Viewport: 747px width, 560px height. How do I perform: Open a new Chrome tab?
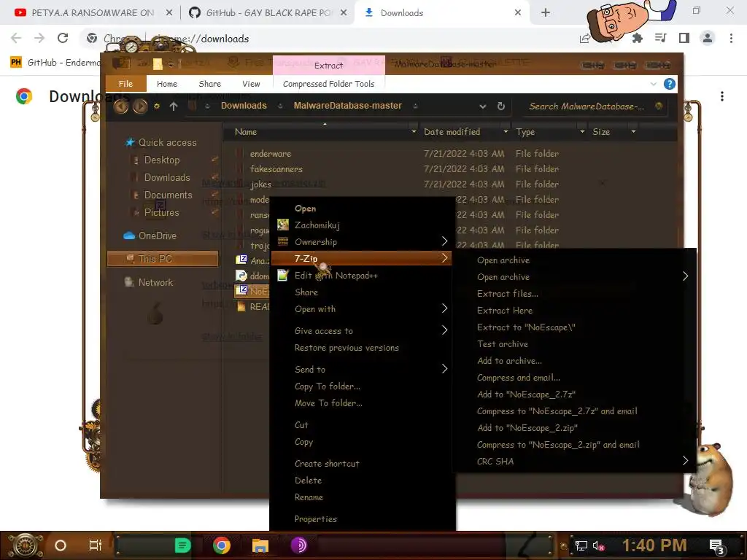(x=546, y=13)
